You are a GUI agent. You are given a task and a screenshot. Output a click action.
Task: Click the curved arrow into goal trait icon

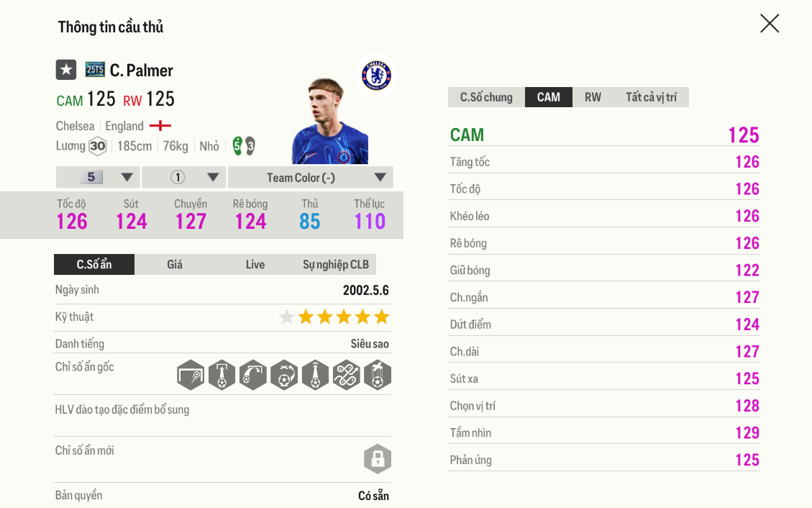click(253, 375)
